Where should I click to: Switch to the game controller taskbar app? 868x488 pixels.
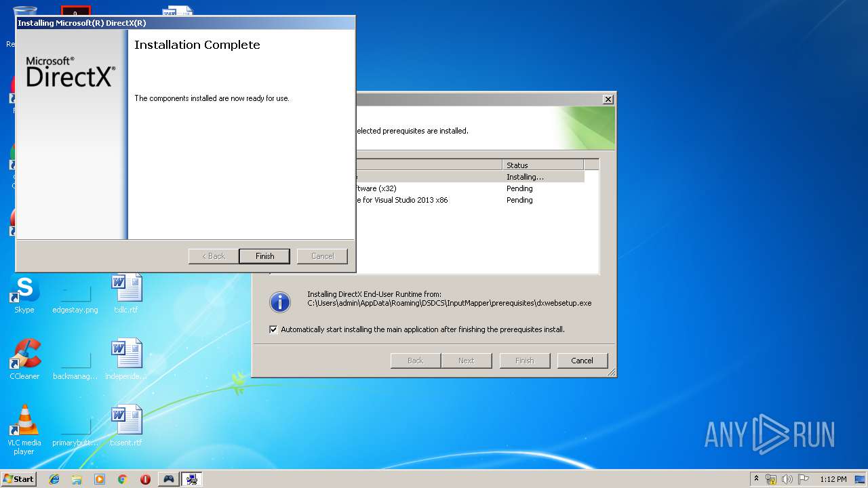(x=169, y=479)
